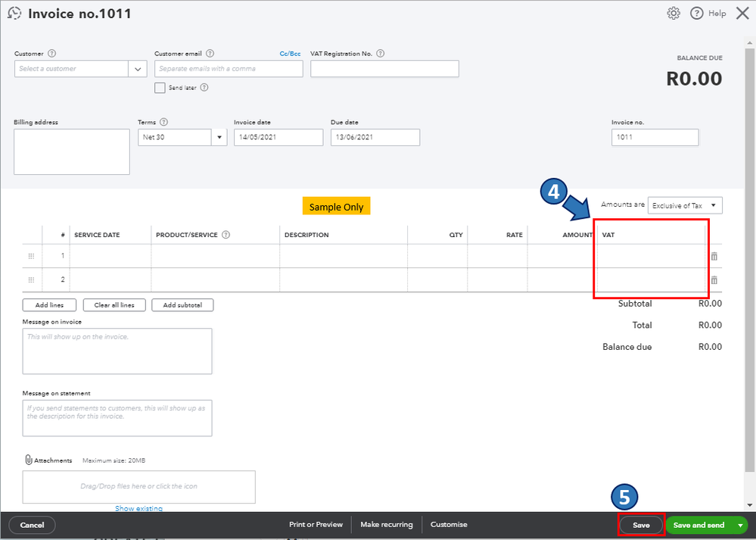756x540 pixels.
Task: Click the 'Subtotal' label
Action: coord(635,304)
